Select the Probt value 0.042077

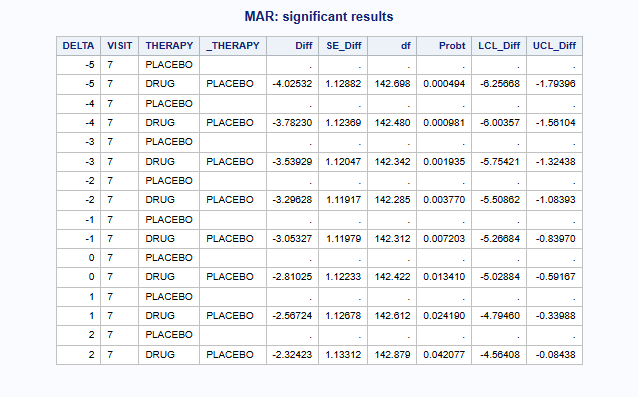click(x=444, y=355)
